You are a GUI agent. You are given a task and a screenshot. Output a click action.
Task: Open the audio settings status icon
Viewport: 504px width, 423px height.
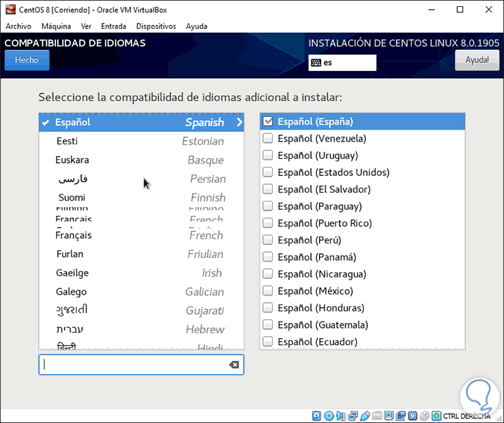click(340, 415)
